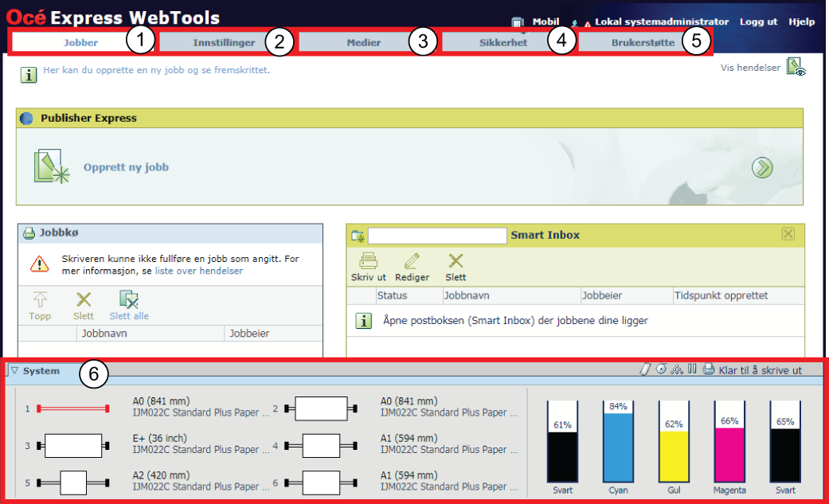Click the ink dots status icon in System bar
This screenshot has width=829, height=504.
coord(677,369)
